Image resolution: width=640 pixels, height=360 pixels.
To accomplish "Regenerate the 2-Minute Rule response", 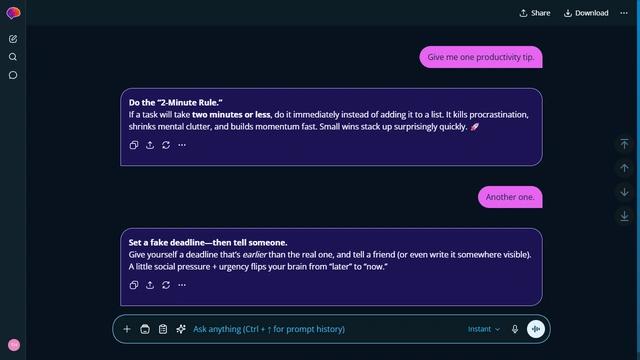I will [x=166, y=145].
